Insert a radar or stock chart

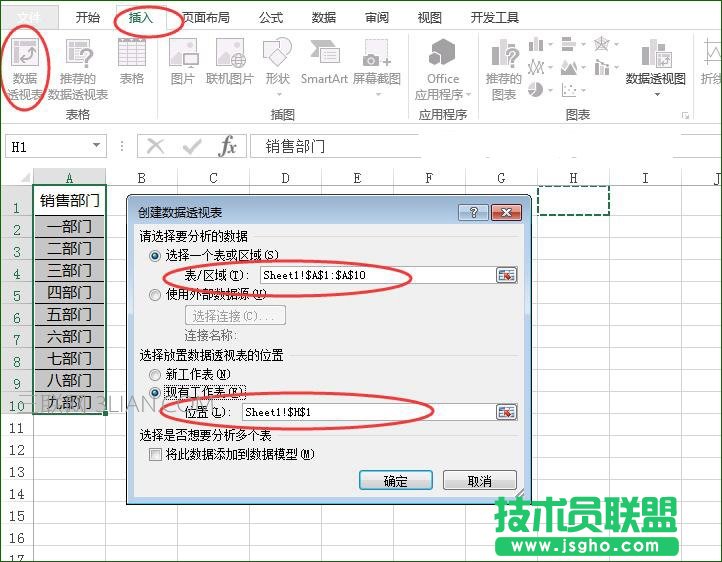click(x=606, y=45)
